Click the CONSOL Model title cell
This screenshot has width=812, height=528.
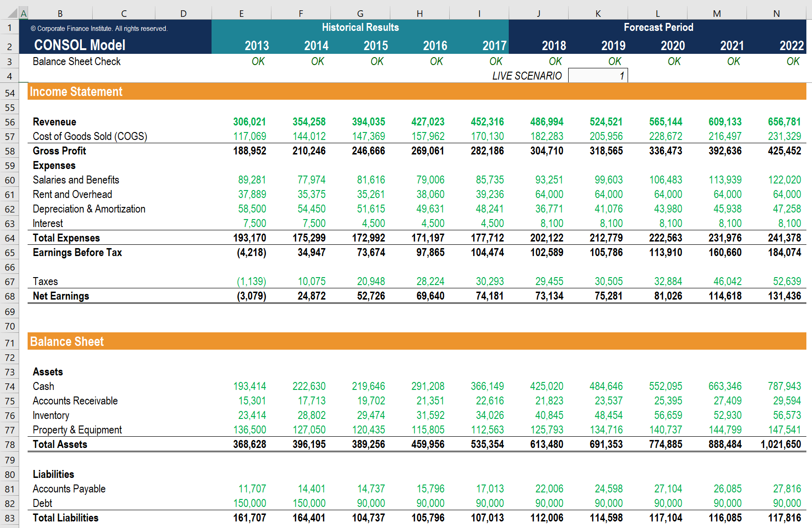[x=80, y=45]
